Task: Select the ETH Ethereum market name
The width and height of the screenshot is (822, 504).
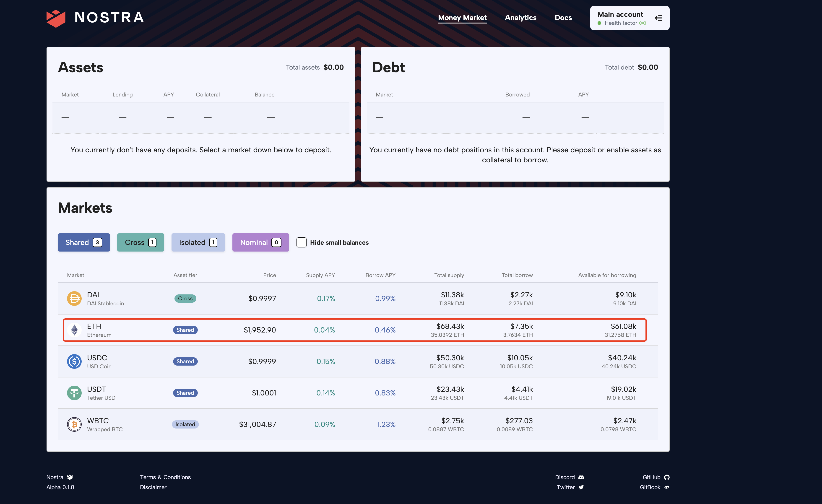Action: [99, 330]
